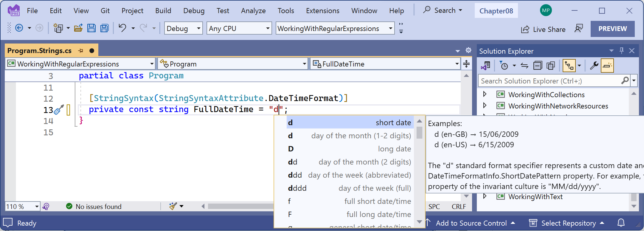The width and height of the screenshot is (644, 231).
Task: Open the Edit menu
Action: [x=56, y=11]
